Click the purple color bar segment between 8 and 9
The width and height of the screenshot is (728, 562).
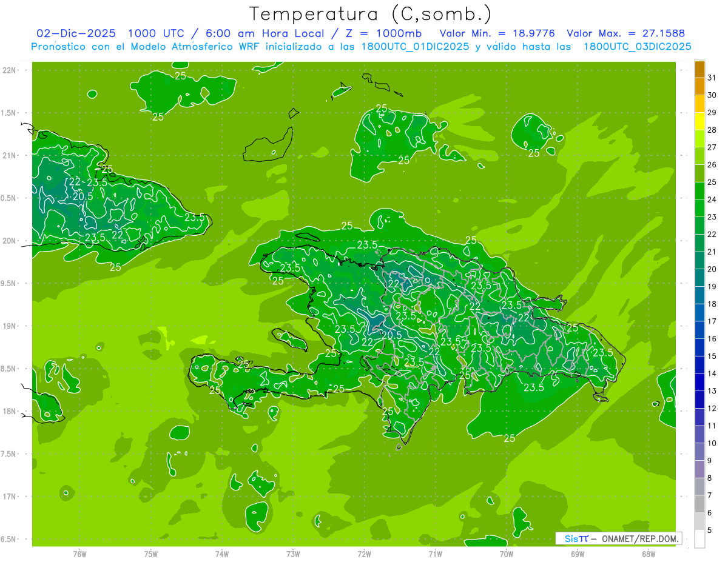click(x=699, y=469)
